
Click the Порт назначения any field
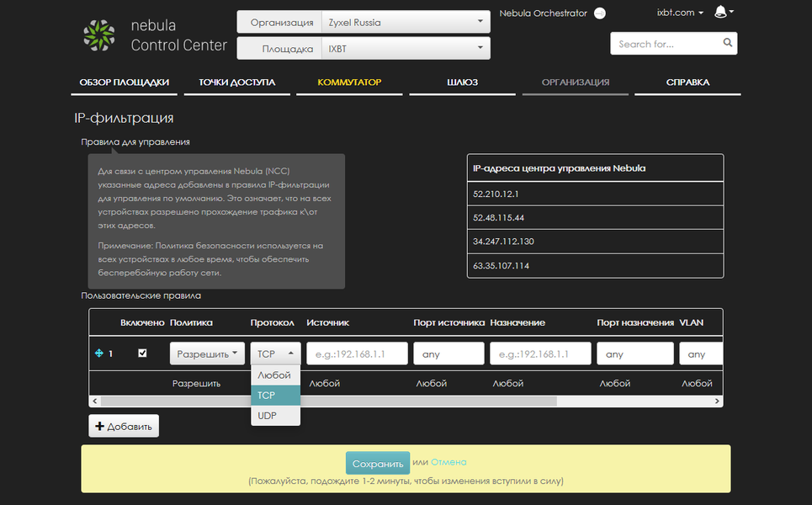point(635,353)
